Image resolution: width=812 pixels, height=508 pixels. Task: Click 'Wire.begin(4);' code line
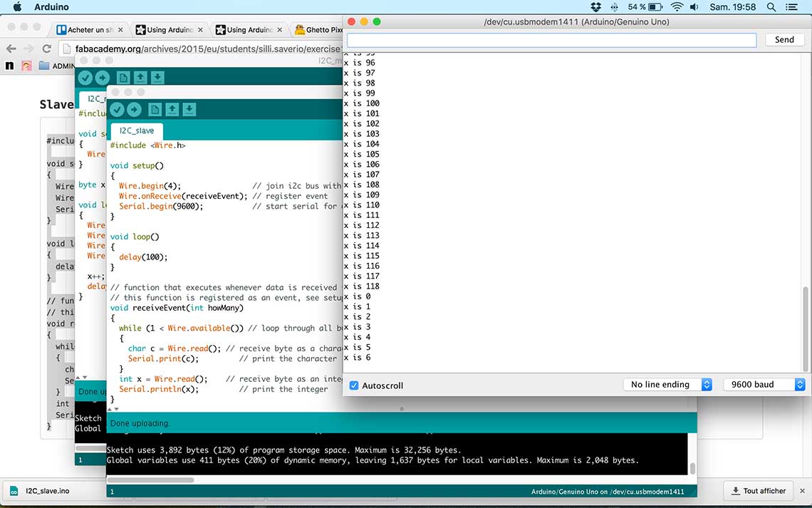click(150, 185)
